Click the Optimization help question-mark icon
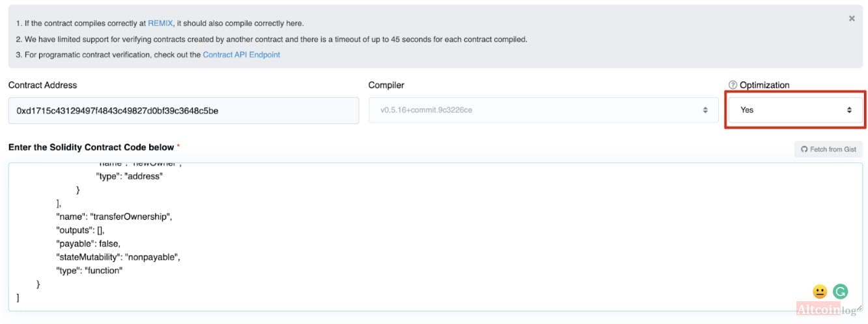This screenshot has width=868, height=324. (733, 85)
